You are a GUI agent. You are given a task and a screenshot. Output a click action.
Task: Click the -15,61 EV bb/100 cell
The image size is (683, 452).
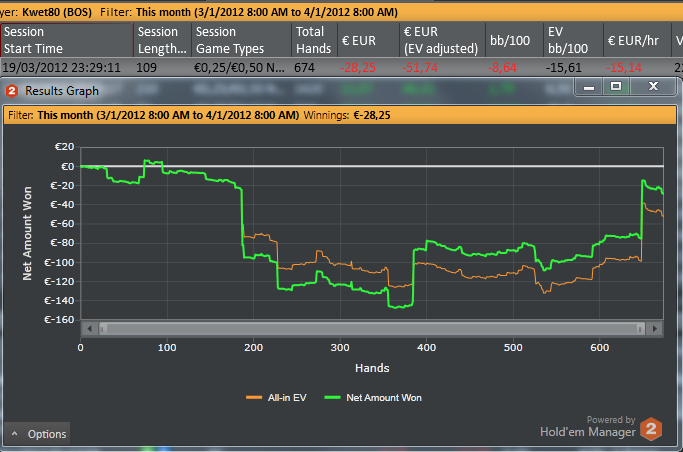pos(564,67)
